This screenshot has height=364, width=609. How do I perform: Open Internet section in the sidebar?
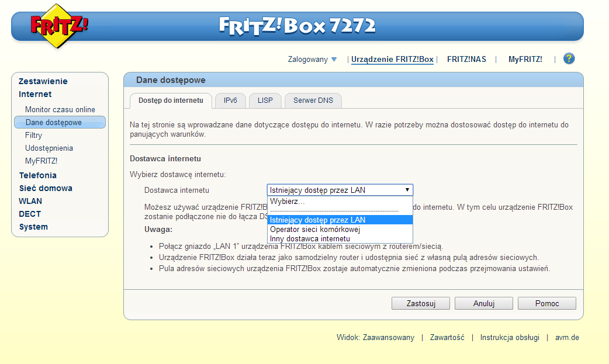[x=35, y=94]
